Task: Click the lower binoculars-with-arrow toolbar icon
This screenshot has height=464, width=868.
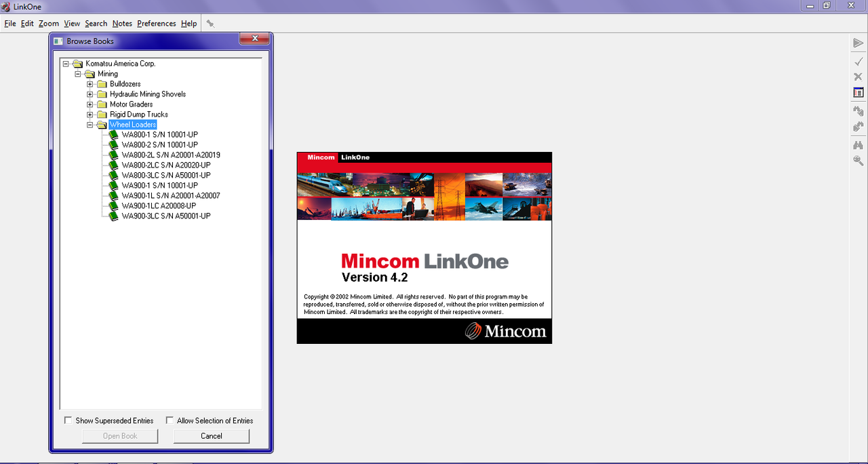Action: 859,126
